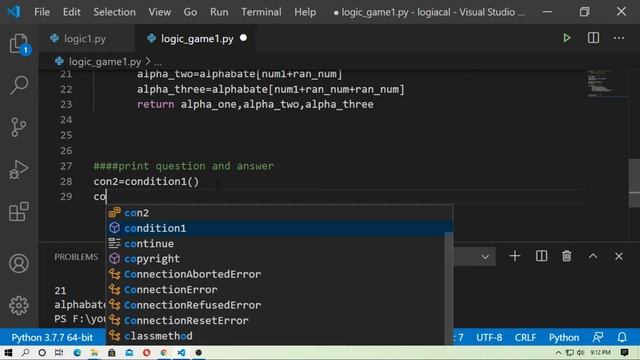Open the Windows Start menu
Viewport: 640px width, 360px height.
click(8, 353)
